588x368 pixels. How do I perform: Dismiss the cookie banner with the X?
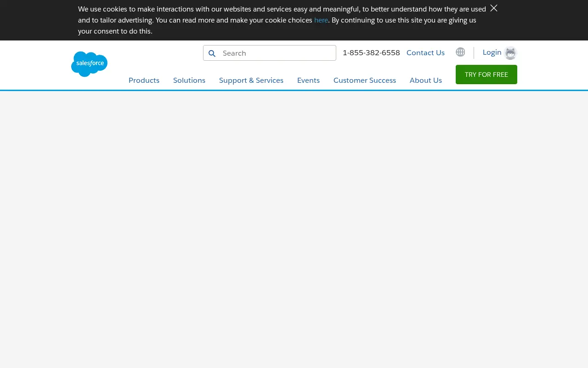pyautogui.click(x=494, y=8)
